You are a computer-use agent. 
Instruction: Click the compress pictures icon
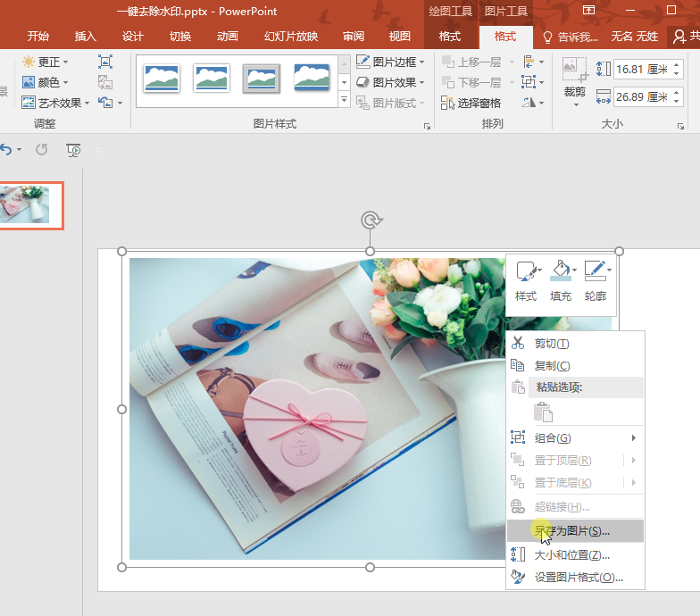[105, 62]
